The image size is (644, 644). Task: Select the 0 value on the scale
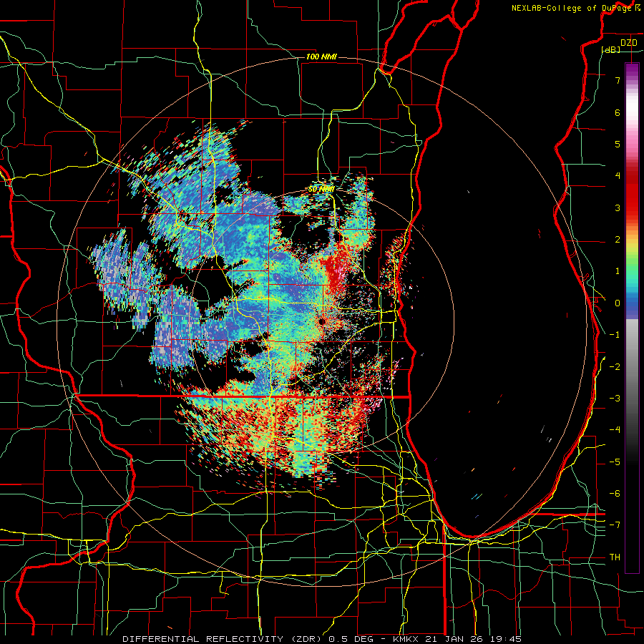(618, 303)
